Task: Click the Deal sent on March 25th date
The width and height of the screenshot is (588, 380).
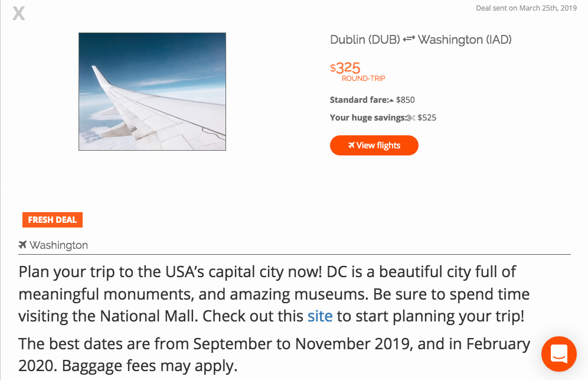Action: point(526,8)
